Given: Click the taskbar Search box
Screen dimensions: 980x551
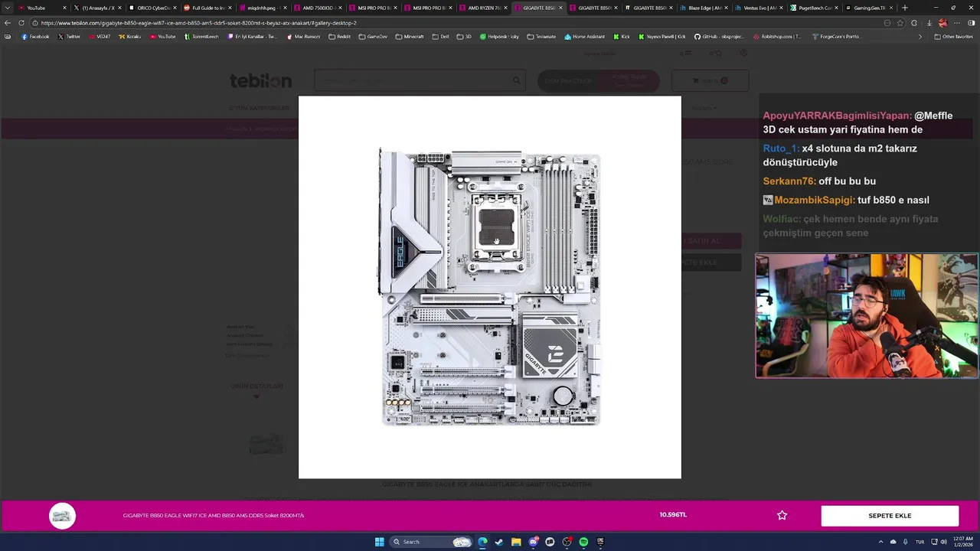Looking at the screenshot, I should pyautogui.click(x=431, y=542).
